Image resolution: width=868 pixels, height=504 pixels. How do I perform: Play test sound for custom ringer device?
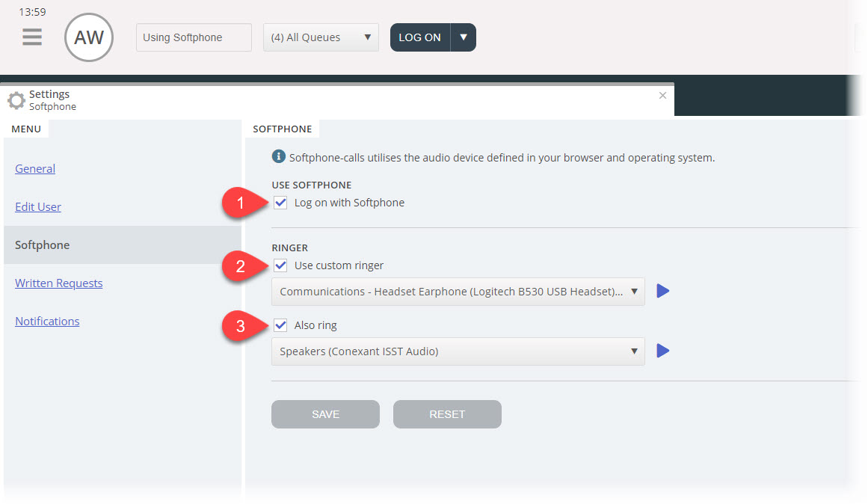[662, 291]
